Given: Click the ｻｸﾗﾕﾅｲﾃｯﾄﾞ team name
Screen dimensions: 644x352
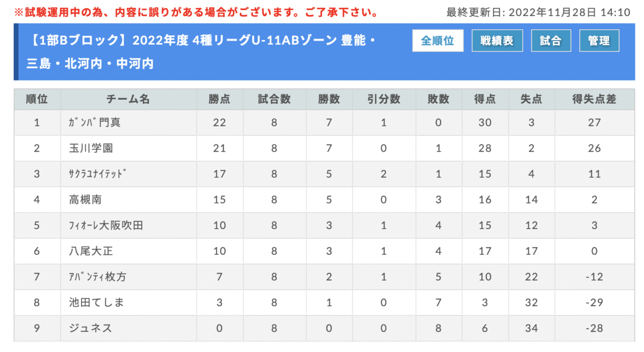Looking at the screenshot, I should 97,174.
